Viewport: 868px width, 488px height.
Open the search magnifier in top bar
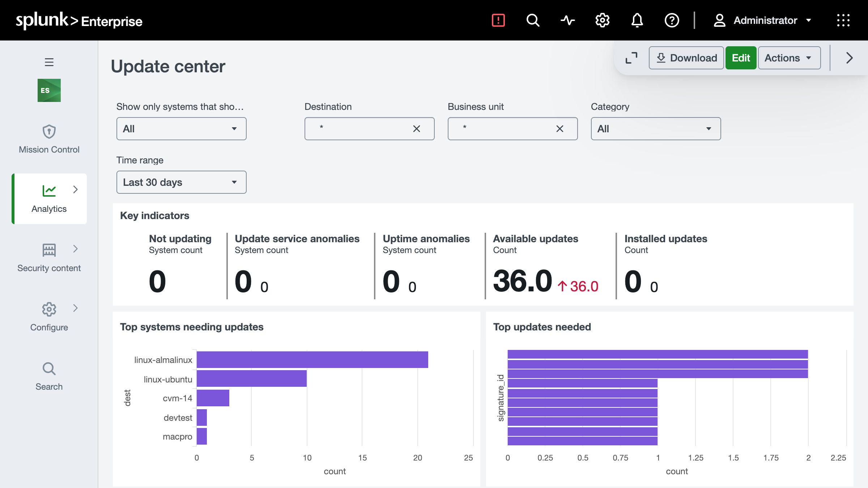533,20
